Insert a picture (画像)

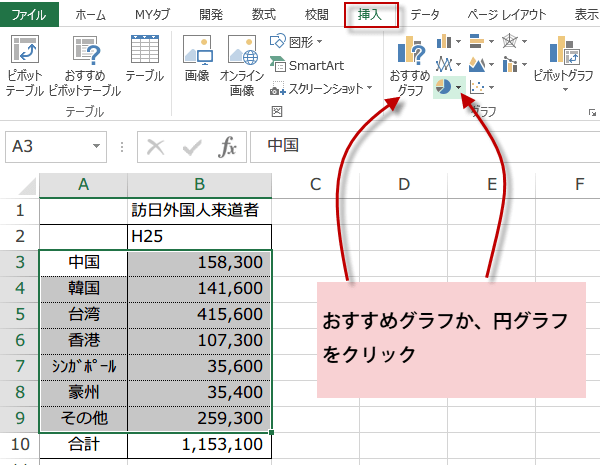point(197,58)
